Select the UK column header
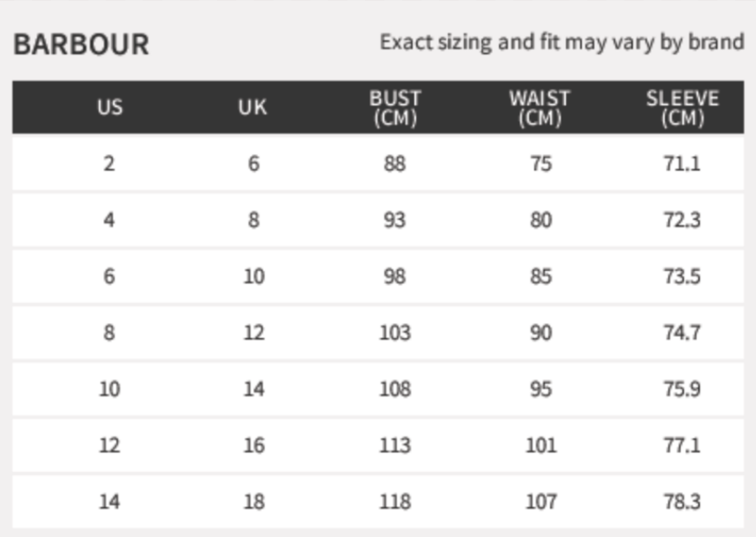The width and height of the screenshot is (756, 537). pyautogui.click(x=253, y=108)
